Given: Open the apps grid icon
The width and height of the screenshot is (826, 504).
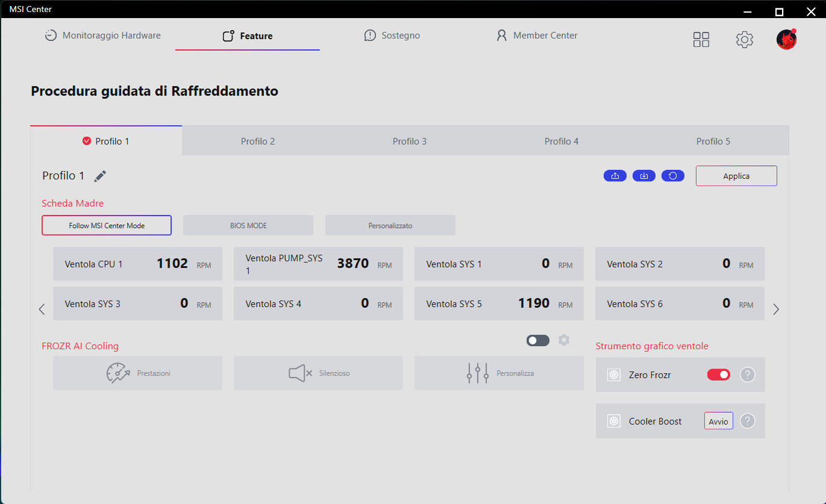Looking at the screenshot, I should tap(701, 40).
